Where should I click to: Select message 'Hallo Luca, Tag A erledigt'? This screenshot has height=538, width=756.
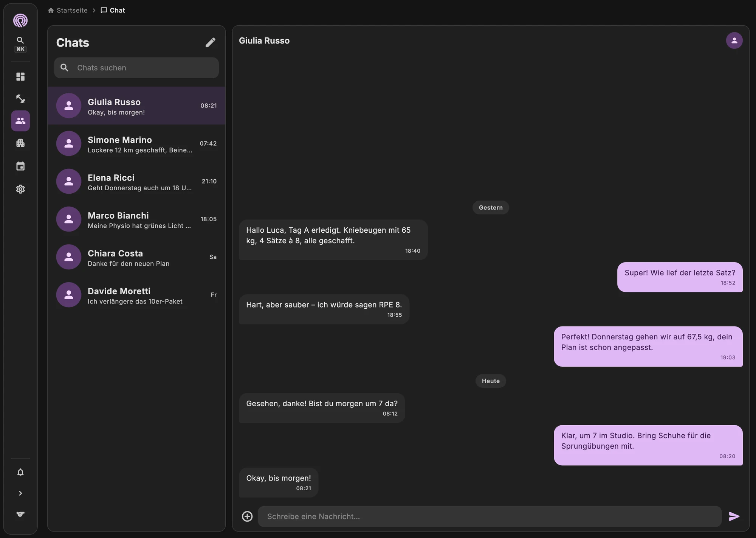[333, 240]
